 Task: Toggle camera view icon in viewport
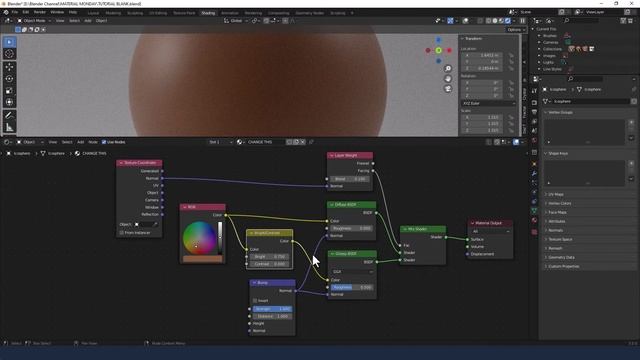[x=448, y=89]
